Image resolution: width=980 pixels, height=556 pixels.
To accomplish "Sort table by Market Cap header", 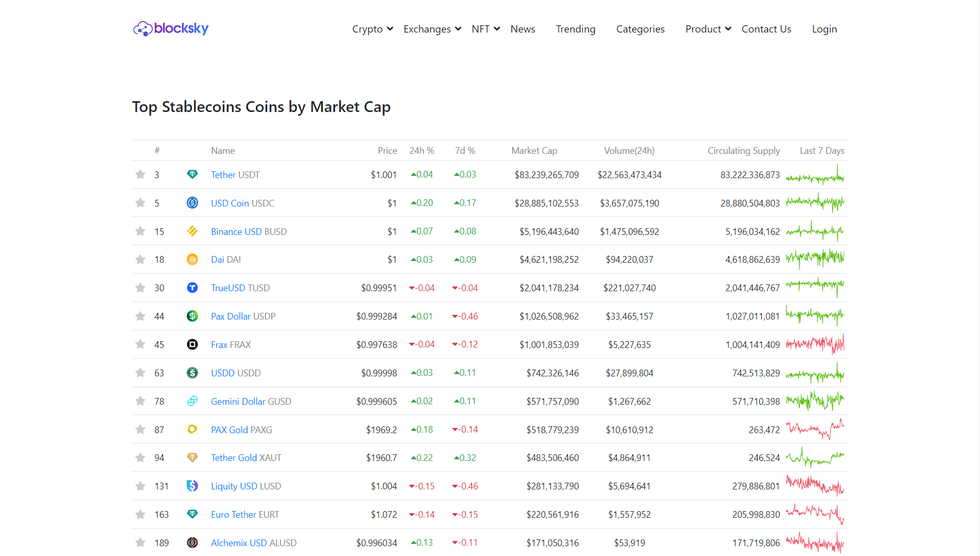I will (534, 150).
